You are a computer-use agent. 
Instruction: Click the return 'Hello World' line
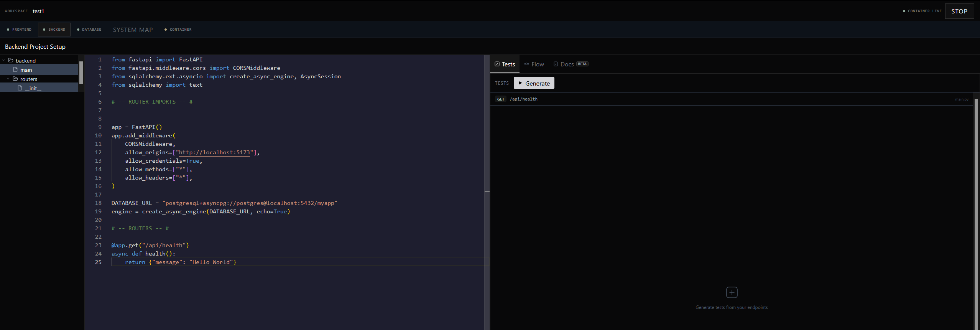click(180, 262)
